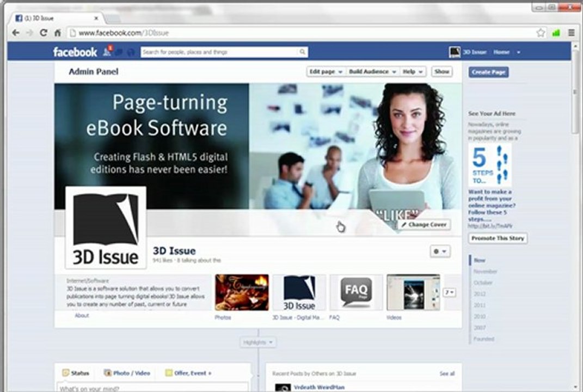Click the Home link in Facebook bar
The width and height of the screenshot is (583, 392).
(501, 52)
